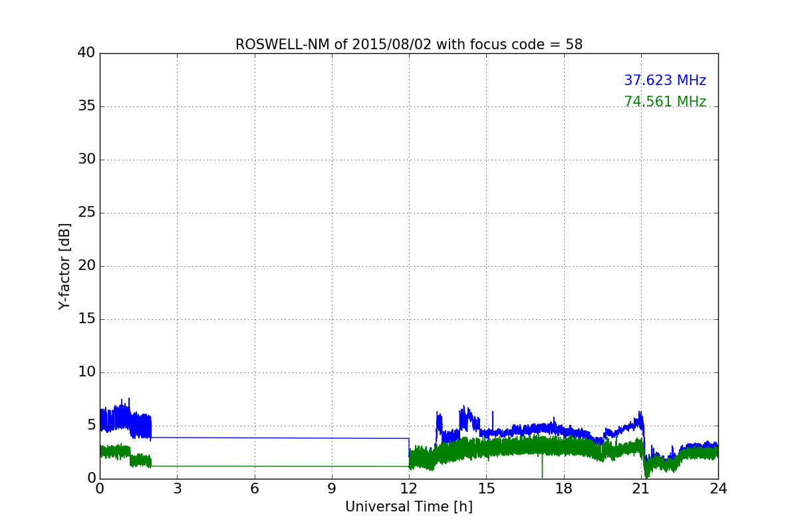Click the flat green line segment between 3 and 12 h
Image resolution: width=798 pixels, height=532 pixels.
coord(280,466)
